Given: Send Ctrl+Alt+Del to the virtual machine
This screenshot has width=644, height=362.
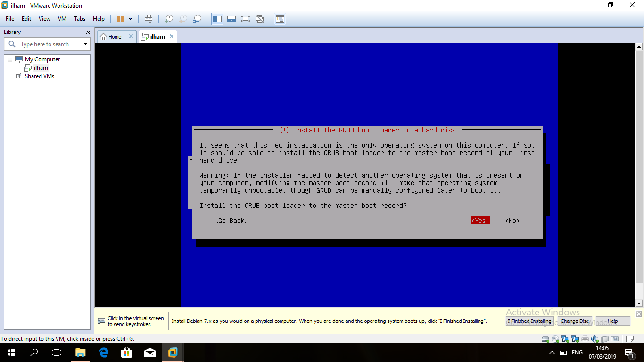Looking at the screenshot, I should (x=149, y=19).
